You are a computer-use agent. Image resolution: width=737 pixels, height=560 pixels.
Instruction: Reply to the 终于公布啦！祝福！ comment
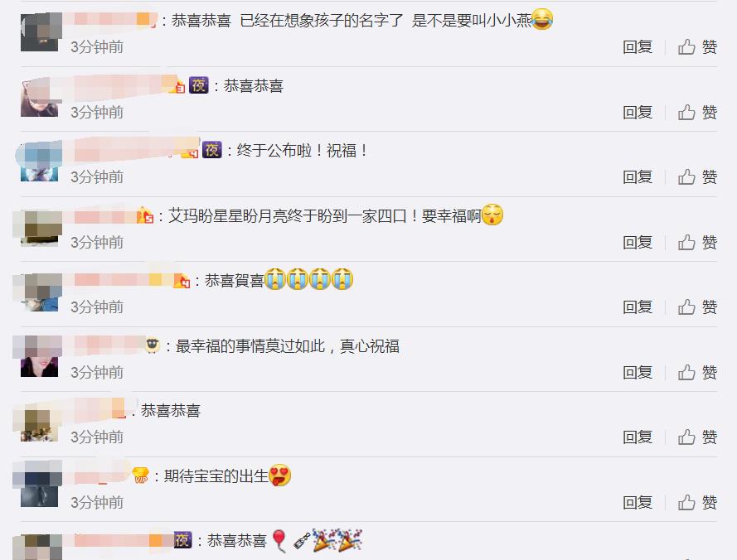coord(638,177)
